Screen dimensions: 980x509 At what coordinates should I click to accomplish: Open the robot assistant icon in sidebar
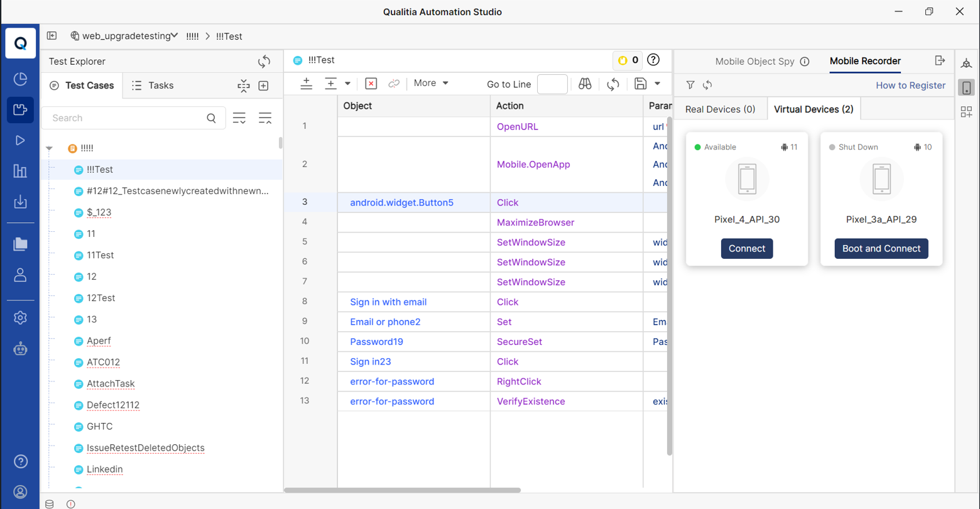click(x=20, y=349)
